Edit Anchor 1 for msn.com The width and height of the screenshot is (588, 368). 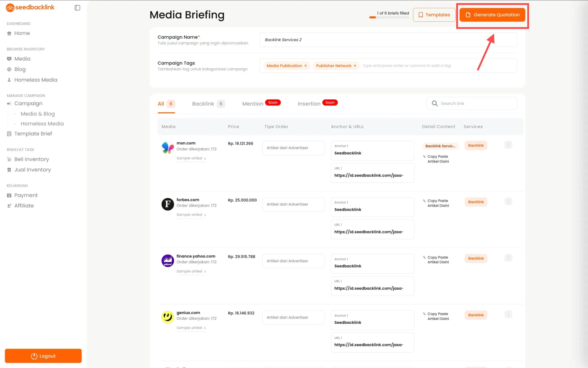pos(373,150)
